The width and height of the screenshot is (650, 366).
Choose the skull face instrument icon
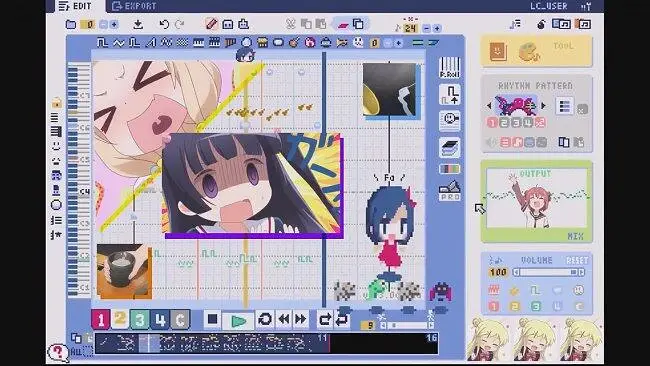pyautogui.click(x=358, y=42)
